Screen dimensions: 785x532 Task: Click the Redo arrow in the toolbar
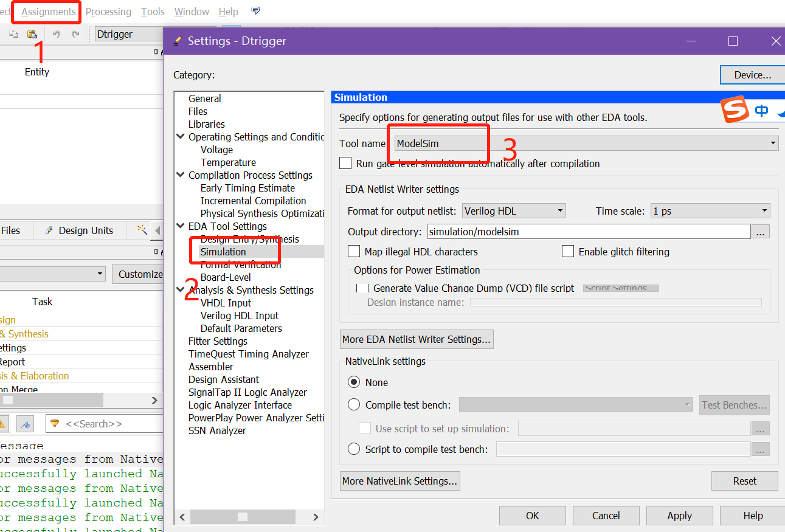pos(75,34)
